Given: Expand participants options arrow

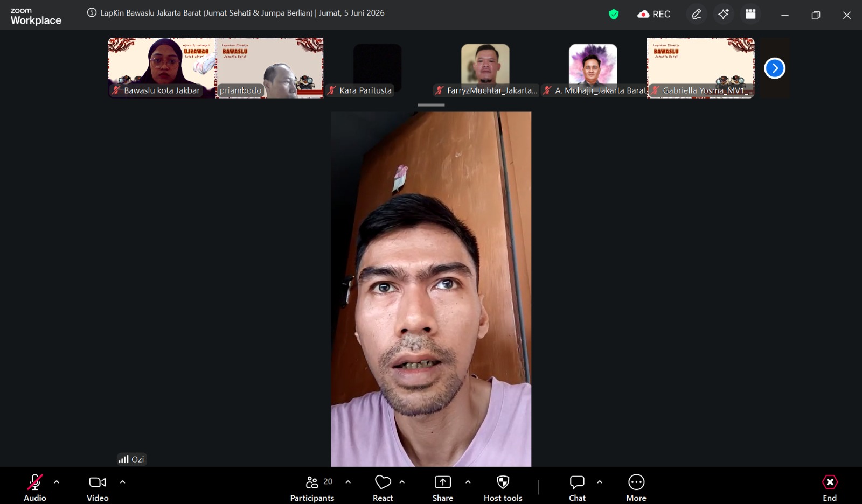Looking at the screenshot, I should [x=348, y=482].
